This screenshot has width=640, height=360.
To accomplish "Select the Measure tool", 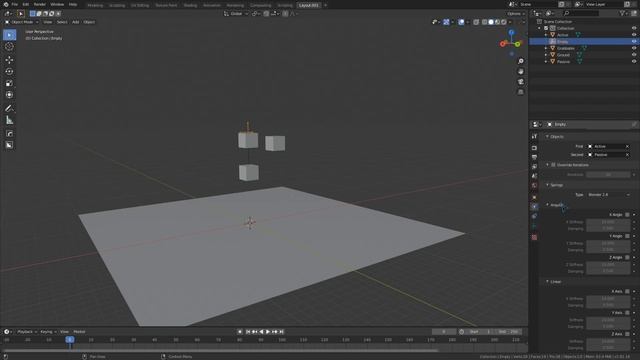I will pyautogui.click(x=9, y=120).
